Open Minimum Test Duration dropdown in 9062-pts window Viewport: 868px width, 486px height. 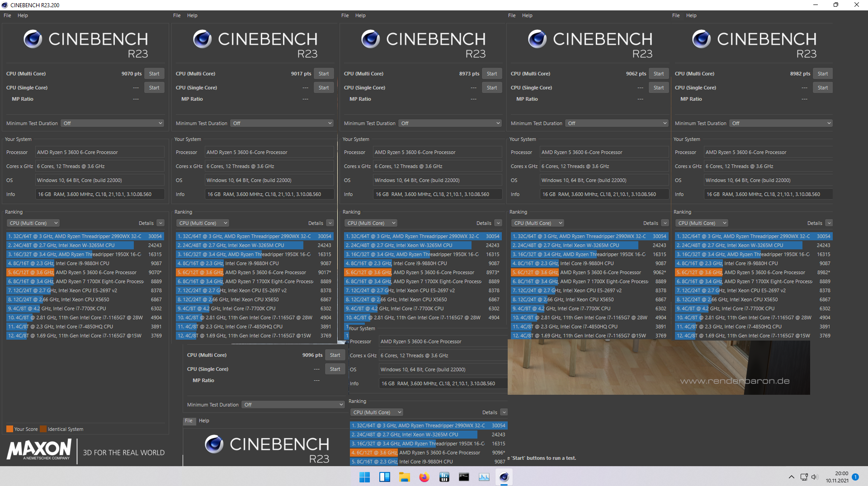(617, 123)
